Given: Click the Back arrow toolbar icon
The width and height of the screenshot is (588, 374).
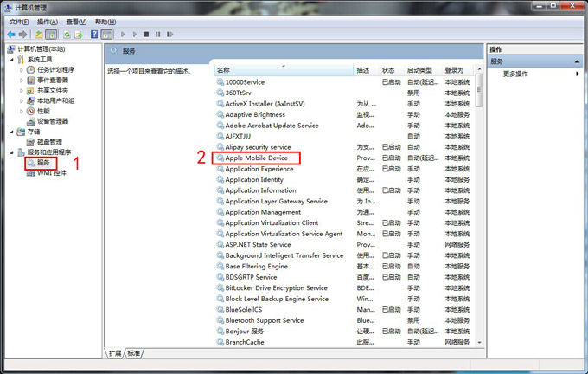Looking at the screenshot, I should click(x=11, y=35).
